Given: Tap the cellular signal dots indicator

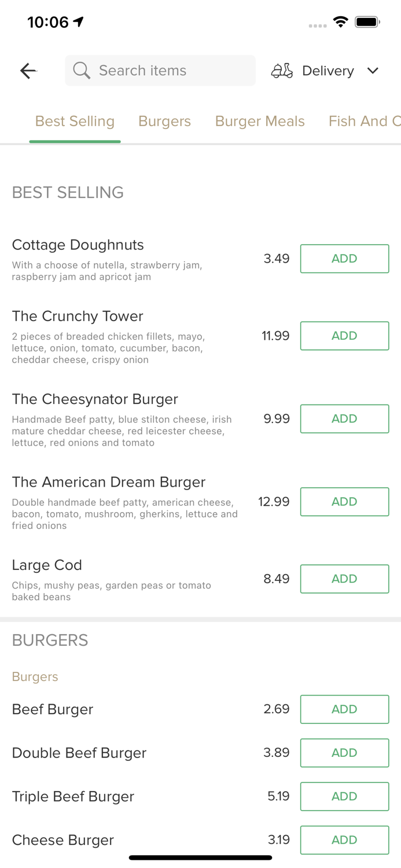Looking at the screenshot, I should 317,25.
